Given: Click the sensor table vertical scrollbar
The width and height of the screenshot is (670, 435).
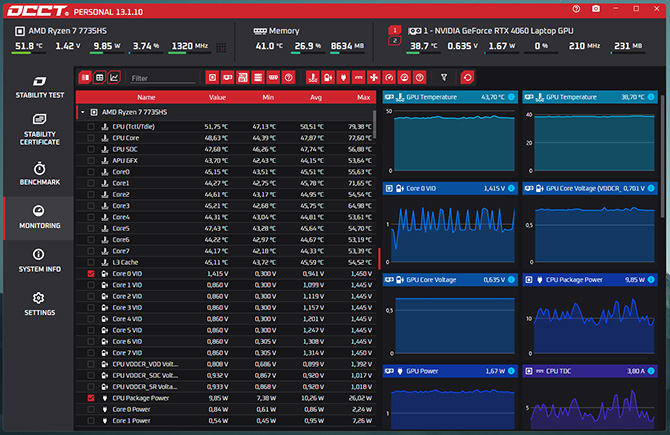Looking at the screenshot, I should (x=375, y=124).
